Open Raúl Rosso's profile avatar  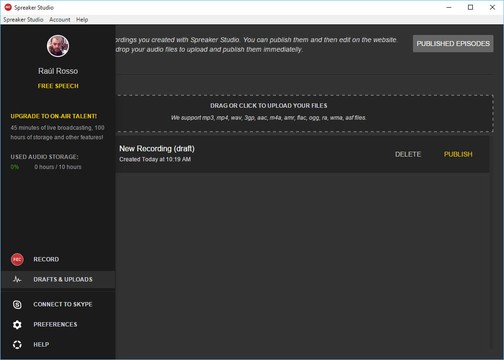pos(58,46)
